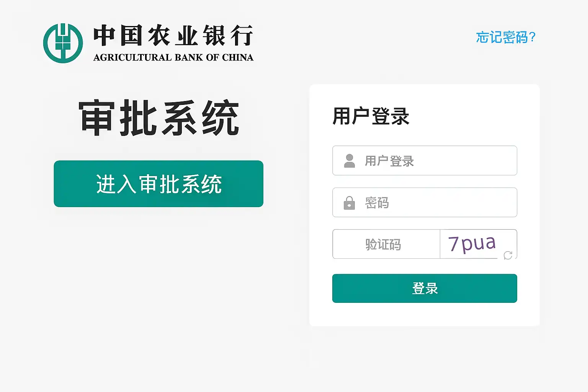Click the 7pua captcha image
This screenshot has width=588, height=392.
pos(472,243)
